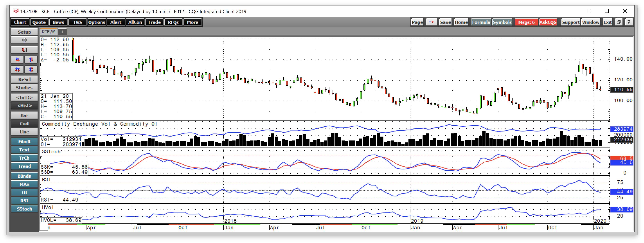Click the restore windows icon in toolbar
This screenshot has height=243, width=644.
coord(619,22)
